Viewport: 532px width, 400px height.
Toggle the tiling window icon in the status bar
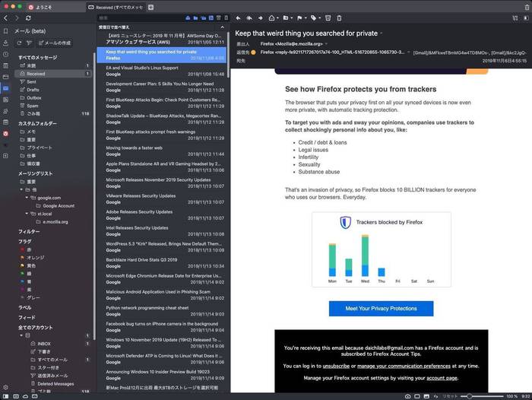pos(417,396)
